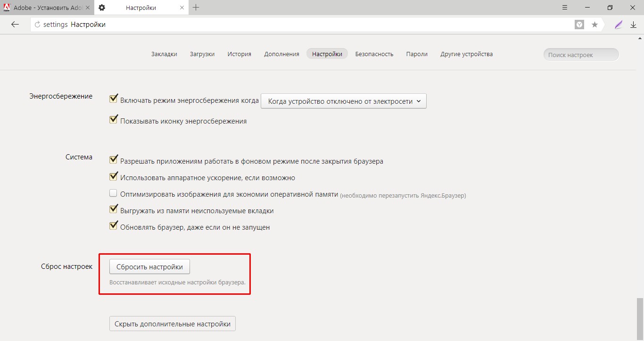Screen dimensions: 644x341
Task: Click the gear icon on the settings tab
Action: [x=102, y=8]
